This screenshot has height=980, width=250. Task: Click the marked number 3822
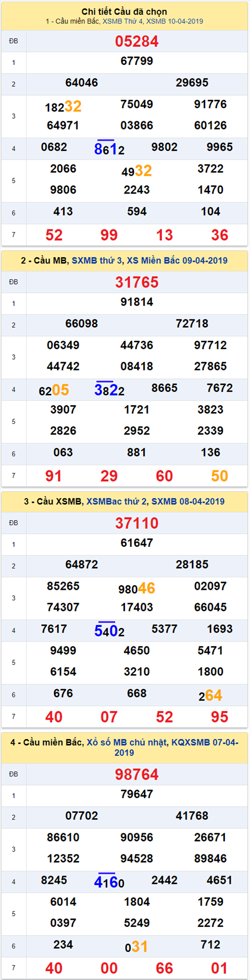tap(109, 390)
